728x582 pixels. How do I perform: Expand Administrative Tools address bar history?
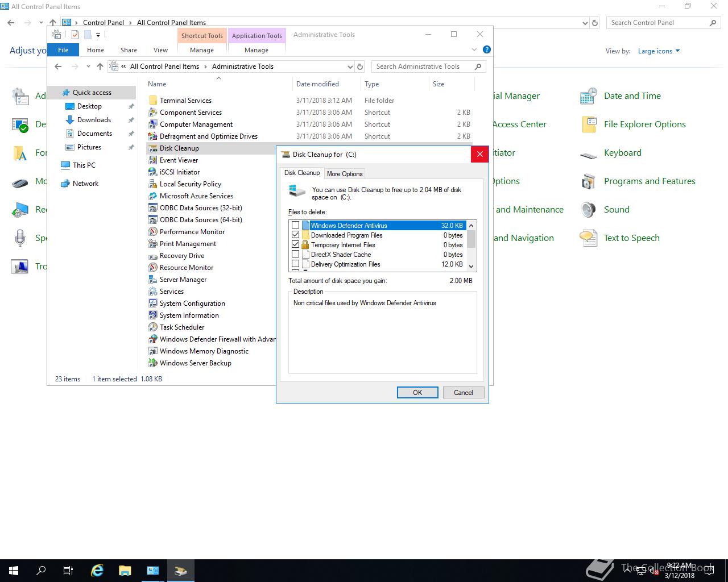click(349, 66)
